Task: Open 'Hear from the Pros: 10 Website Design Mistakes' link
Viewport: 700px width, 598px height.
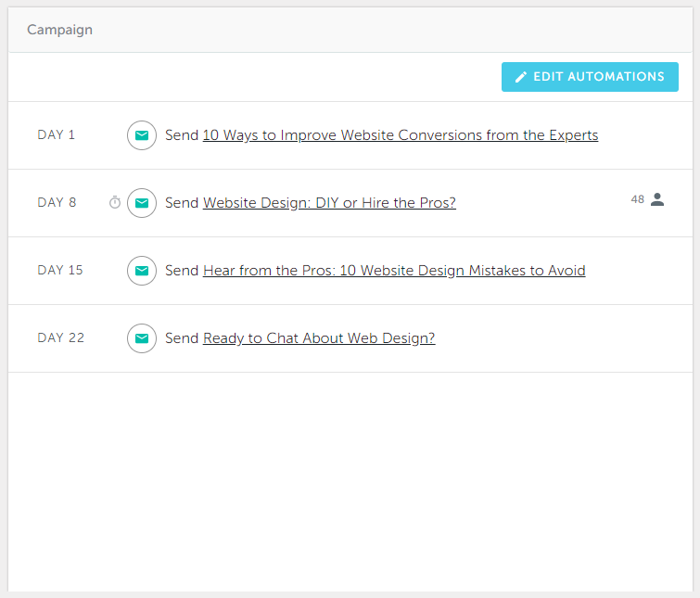Action: point(394,271)
